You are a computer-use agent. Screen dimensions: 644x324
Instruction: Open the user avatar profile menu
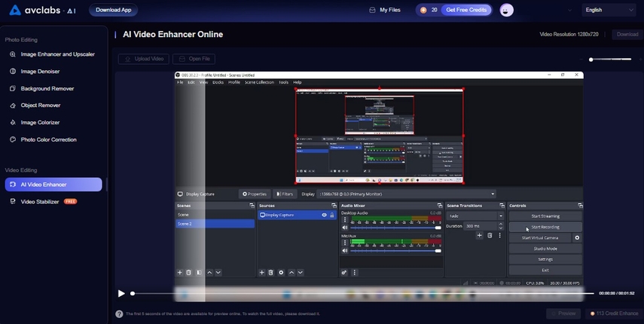point(506,11)
